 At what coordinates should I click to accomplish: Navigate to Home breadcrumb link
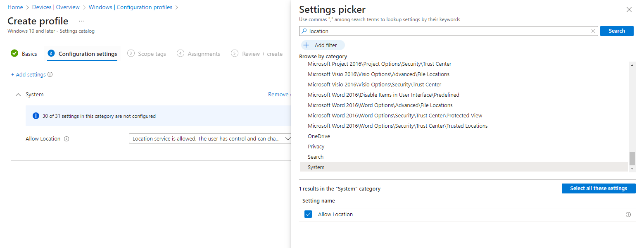15,7
